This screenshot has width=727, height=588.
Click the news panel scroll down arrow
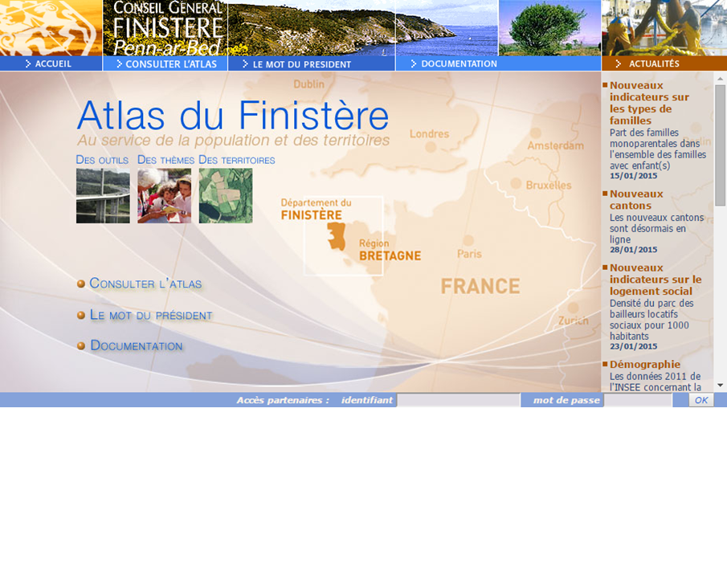[720, 386]
